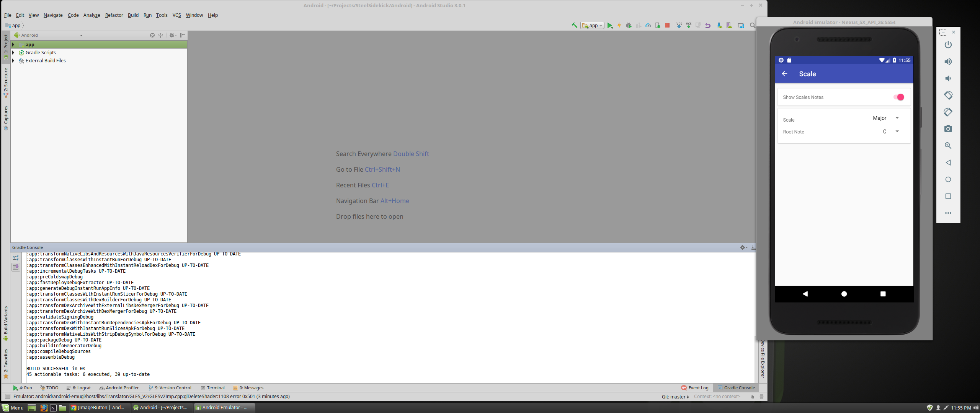The image size is (980, 413).
Task: Open the Build Variants side tab
Action: [x=6, y=323]
